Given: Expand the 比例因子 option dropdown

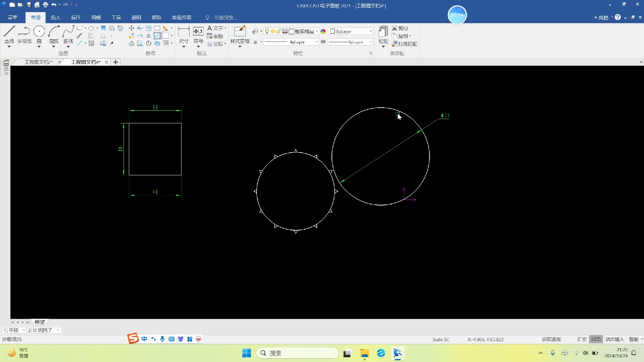Looking at the screenshot, I should click(x=58, y=330).
